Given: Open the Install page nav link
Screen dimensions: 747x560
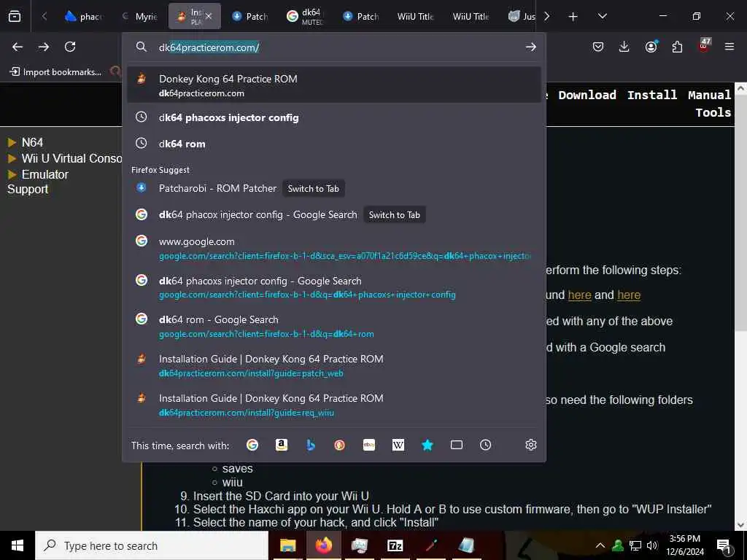Looking at the screenshot, I should 651,95.
